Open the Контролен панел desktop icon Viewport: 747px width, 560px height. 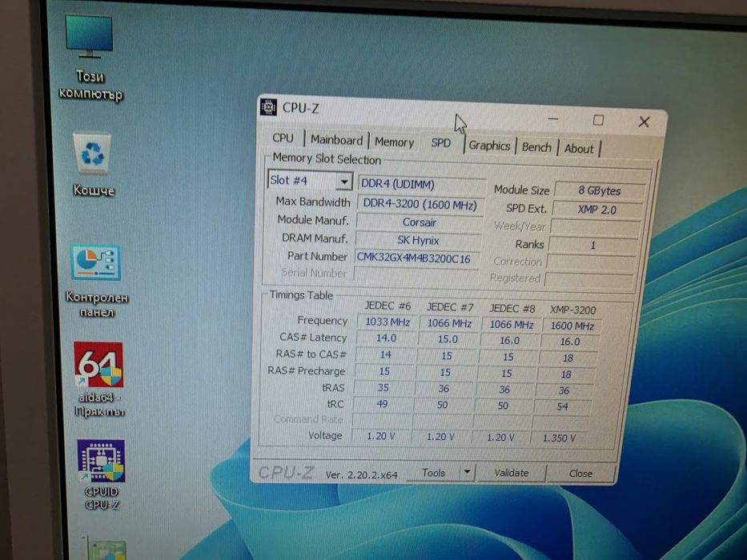tap(96, 281)
